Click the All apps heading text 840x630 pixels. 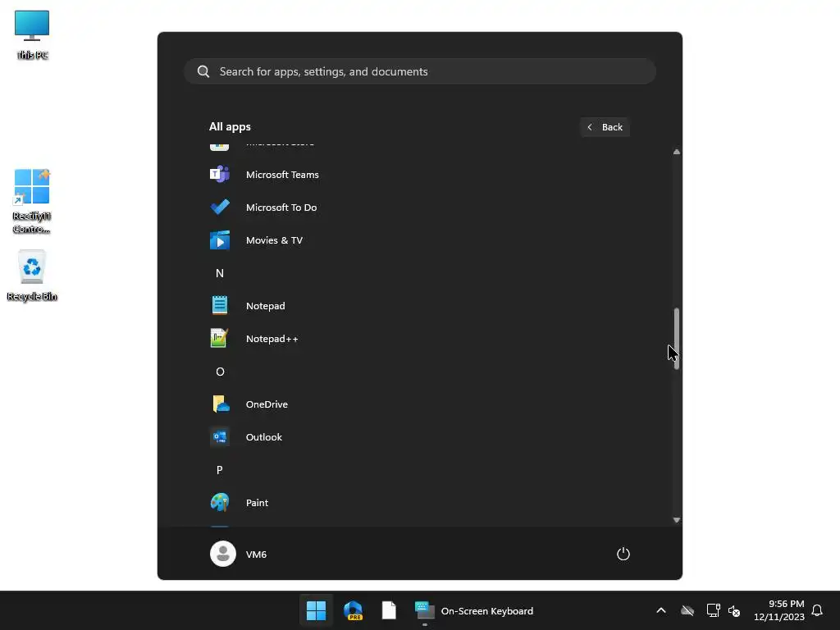[230, 126]
